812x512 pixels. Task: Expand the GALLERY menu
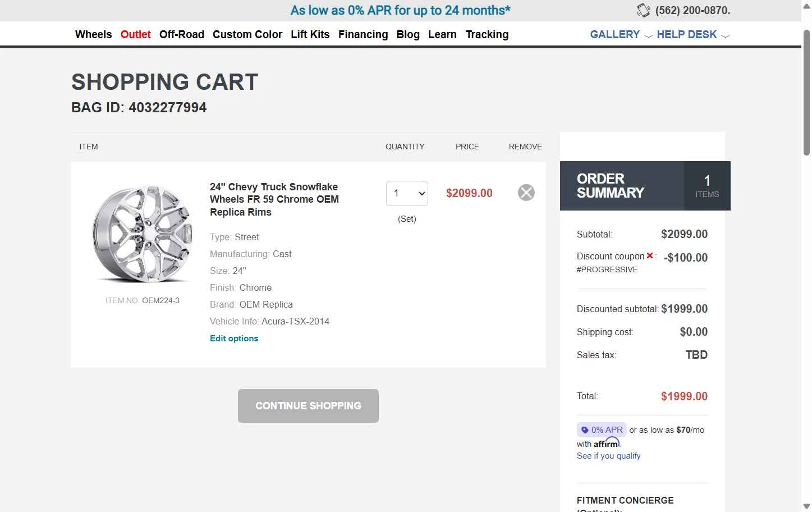pyautogui.click(x=621, y=35)
